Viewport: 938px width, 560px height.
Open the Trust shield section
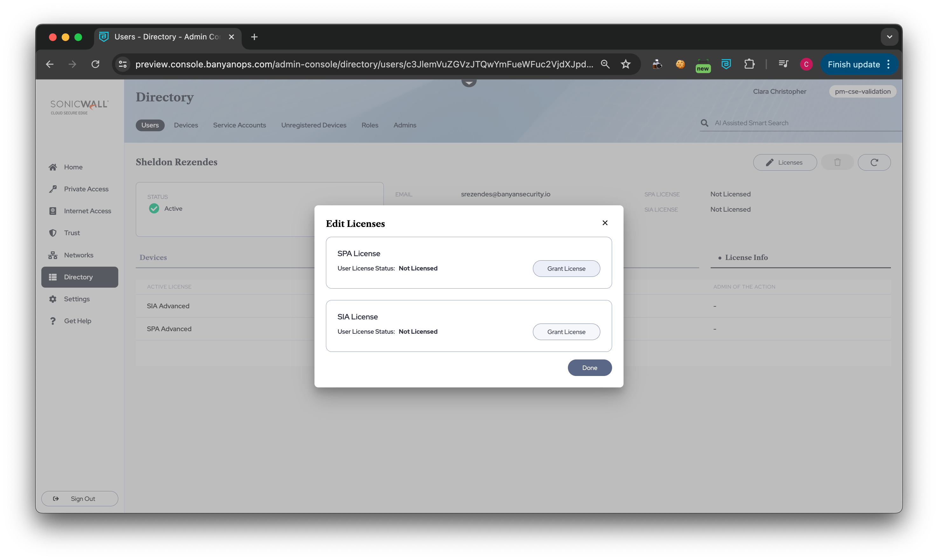click(x=72, y=233)
